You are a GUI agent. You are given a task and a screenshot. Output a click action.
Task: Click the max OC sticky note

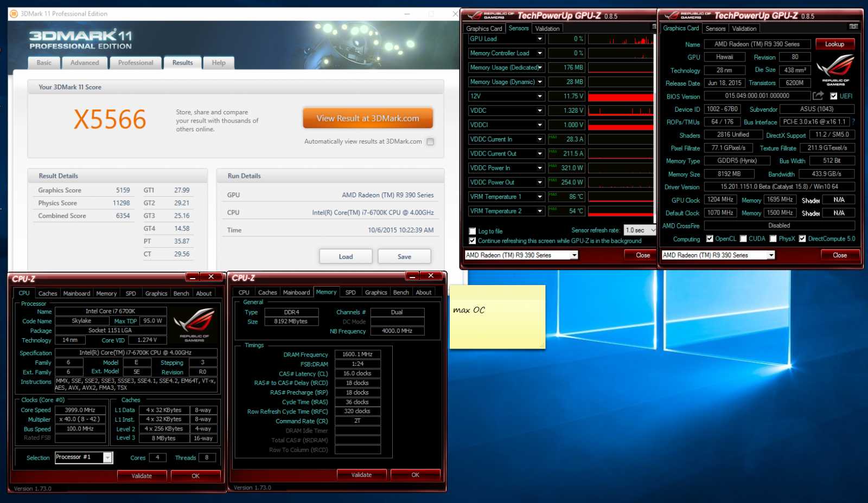click(x=497, y=317)
